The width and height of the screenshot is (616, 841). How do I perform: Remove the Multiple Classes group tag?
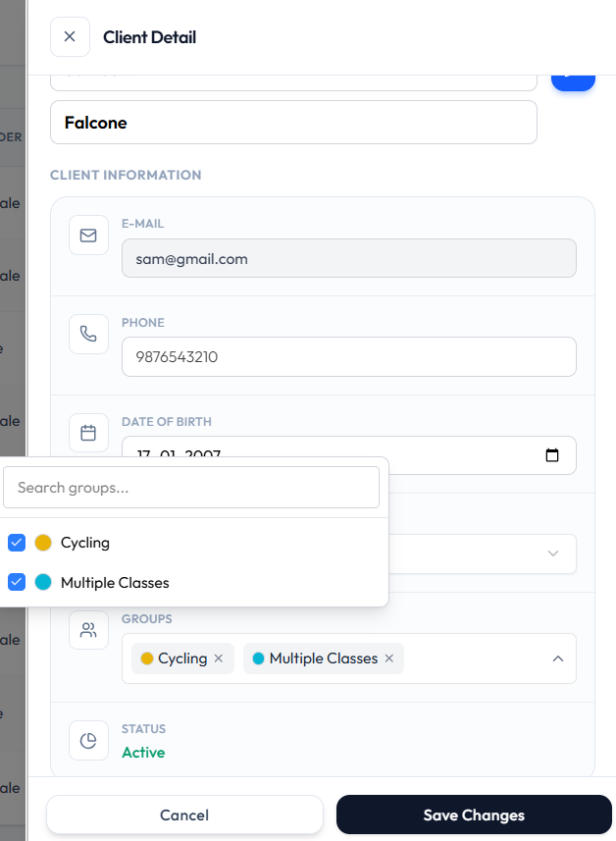(x=389, y=658)
